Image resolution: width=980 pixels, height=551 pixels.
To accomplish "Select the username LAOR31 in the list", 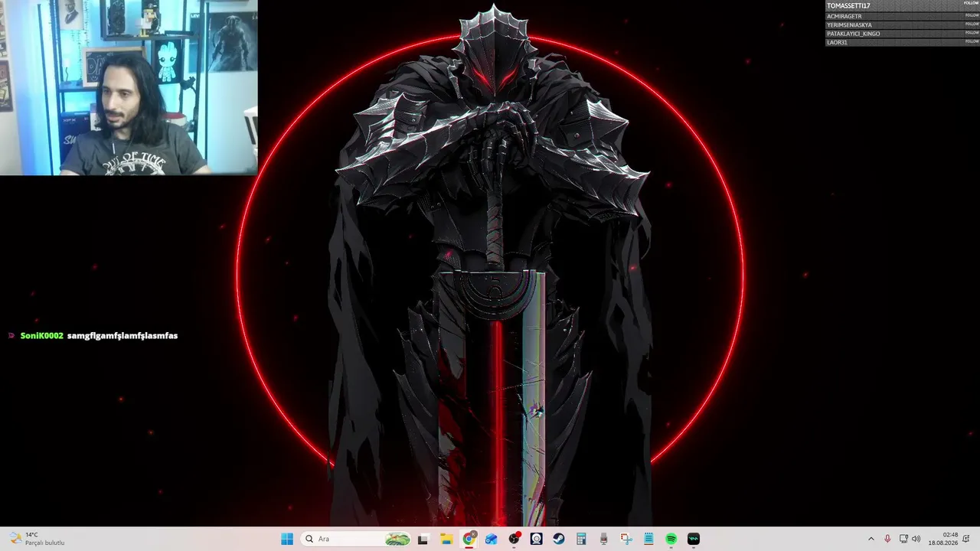I will [837, 43].
